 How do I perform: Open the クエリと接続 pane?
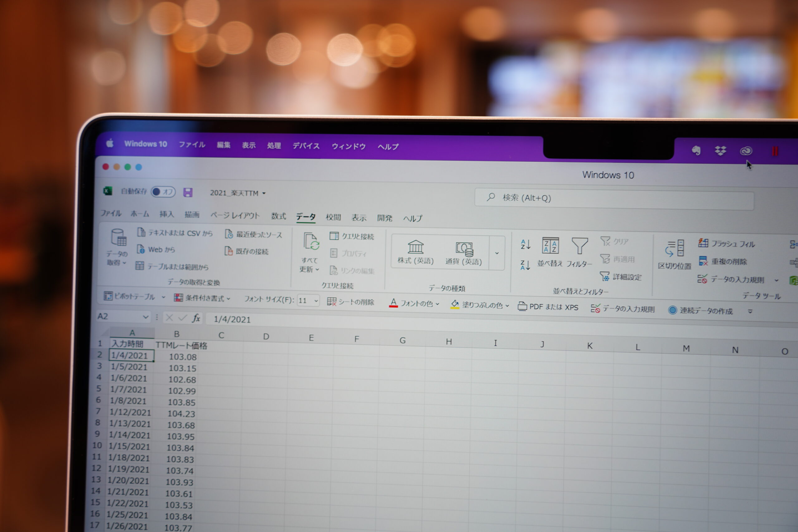point(352,236)
